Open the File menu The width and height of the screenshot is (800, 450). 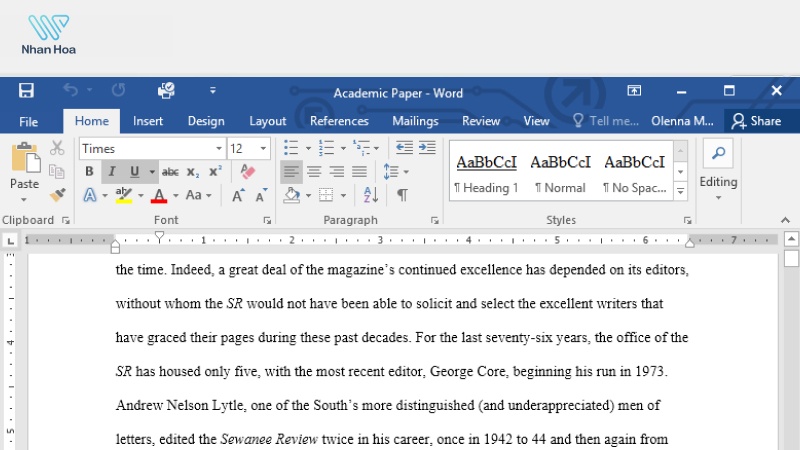click(x=29, y=121)
